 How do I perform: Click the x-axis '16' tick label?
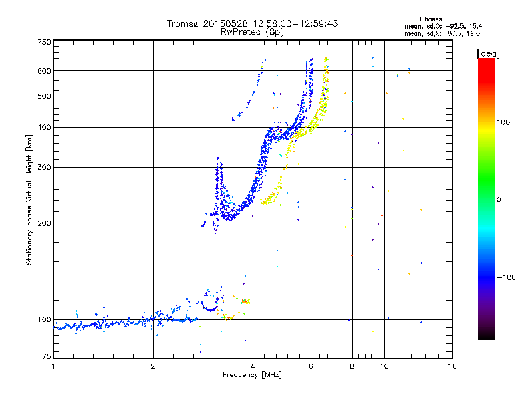click(452, 366)
